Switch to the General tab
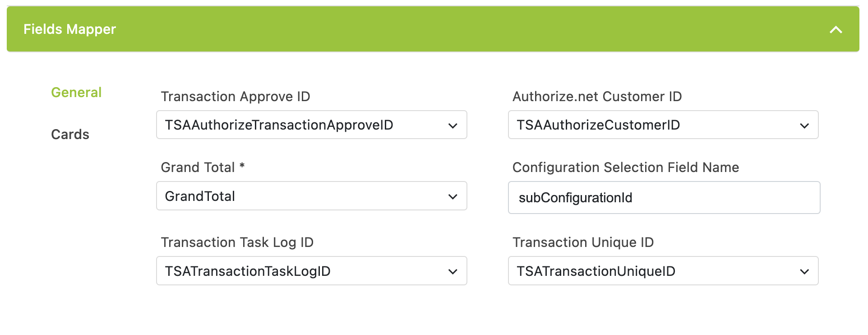Viewport: 868px width, 335px height. pyautogui.click(x=76, y=93)
